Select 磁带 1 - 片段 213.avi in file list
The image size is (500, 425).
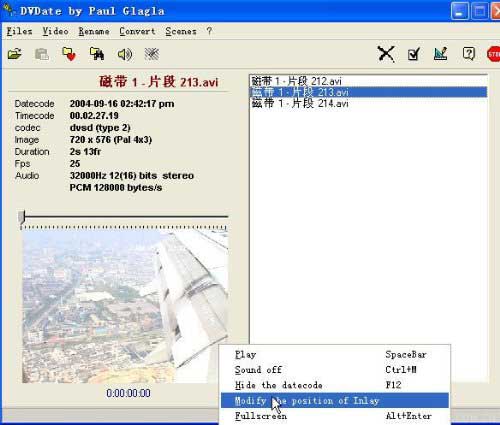369,92
